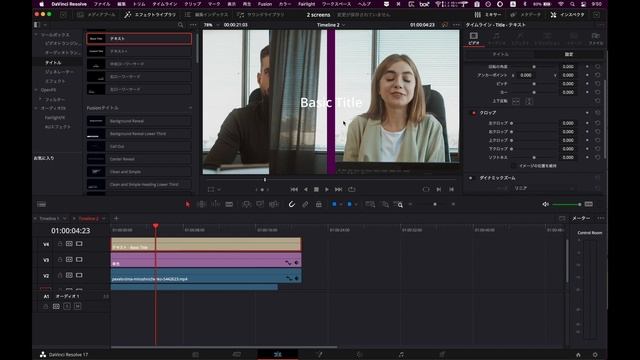The image size is (640, 360).
Task: Mute audio track A1 with M button
Action: click(x=78, y=306)
